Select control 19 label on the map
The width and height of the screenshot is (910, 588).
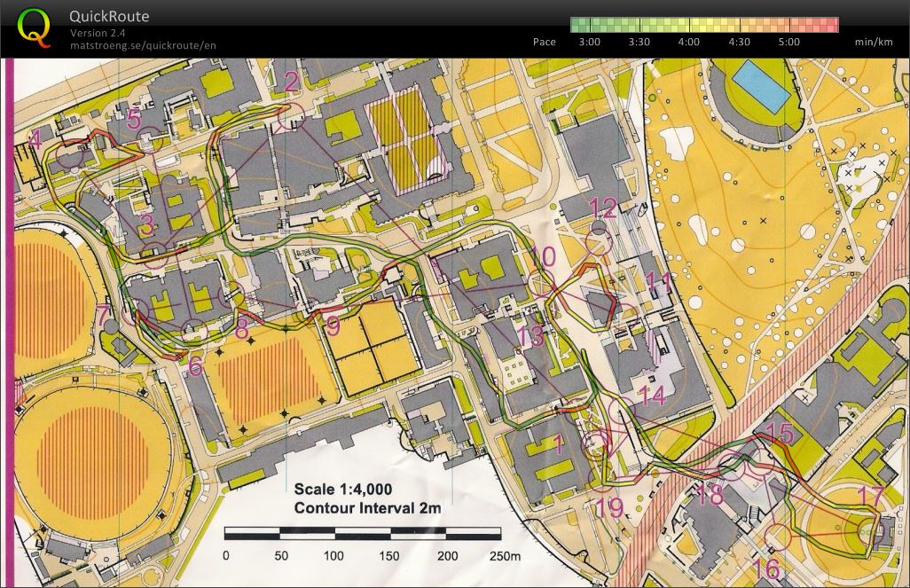coord(609,508)
